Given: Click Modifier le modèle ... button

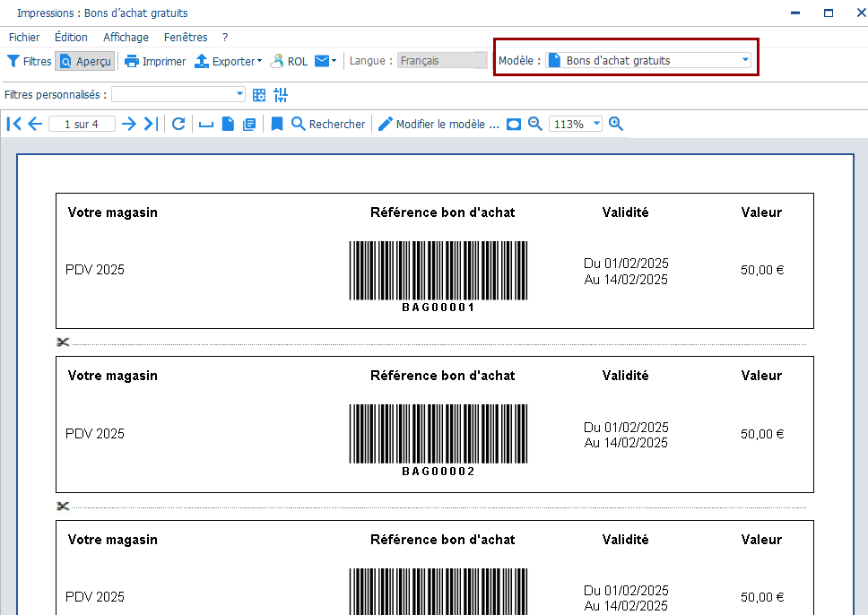Looking at the screenshot, I should [438, 124].
